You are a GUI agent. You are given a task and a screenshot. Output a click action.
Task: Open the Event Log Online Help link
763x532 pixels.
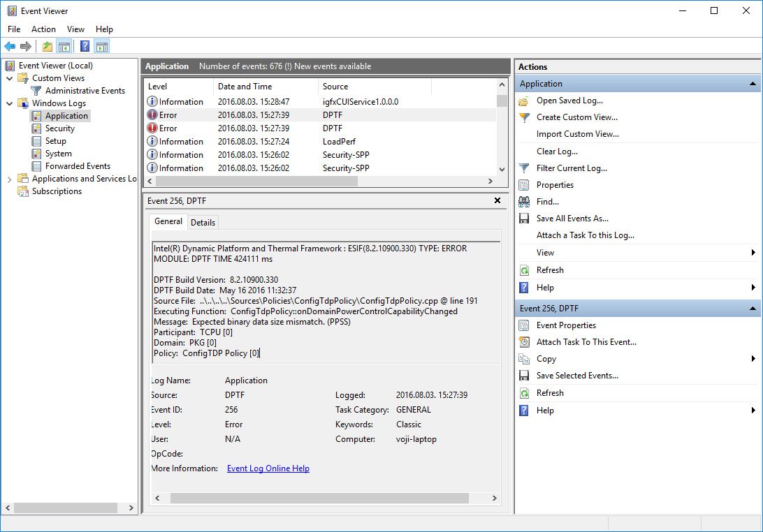(268, 468)
